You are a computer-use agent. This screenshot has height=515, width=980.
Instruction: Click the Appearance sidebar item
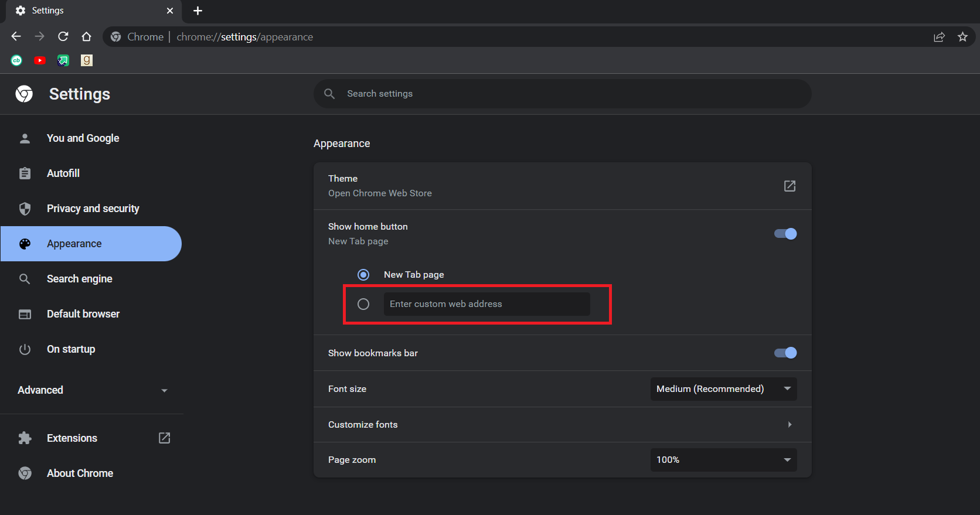click(x=91, y=244)
